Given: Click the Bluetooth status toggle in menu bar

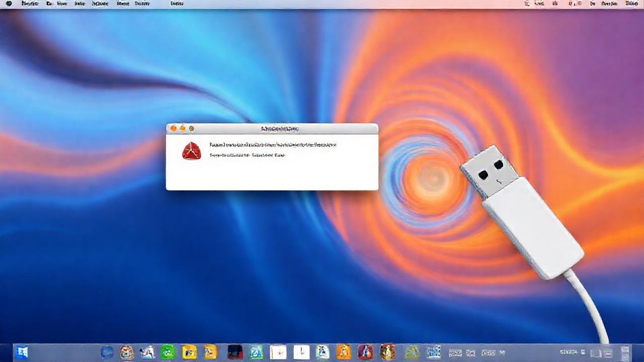Looking at the screenshot, I should coord(526,4).
